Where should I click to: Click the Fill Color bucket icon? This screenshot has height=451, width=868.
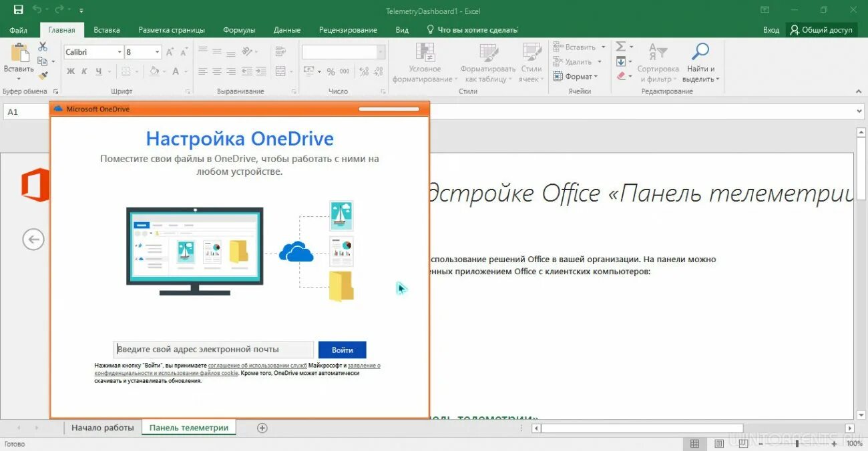154,71
